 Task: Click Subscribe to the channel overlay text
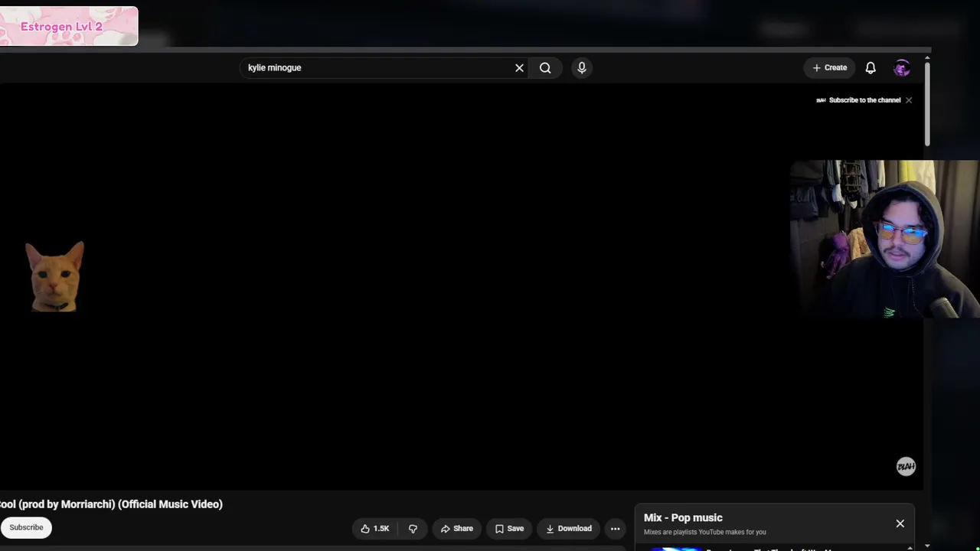(864, 100)
